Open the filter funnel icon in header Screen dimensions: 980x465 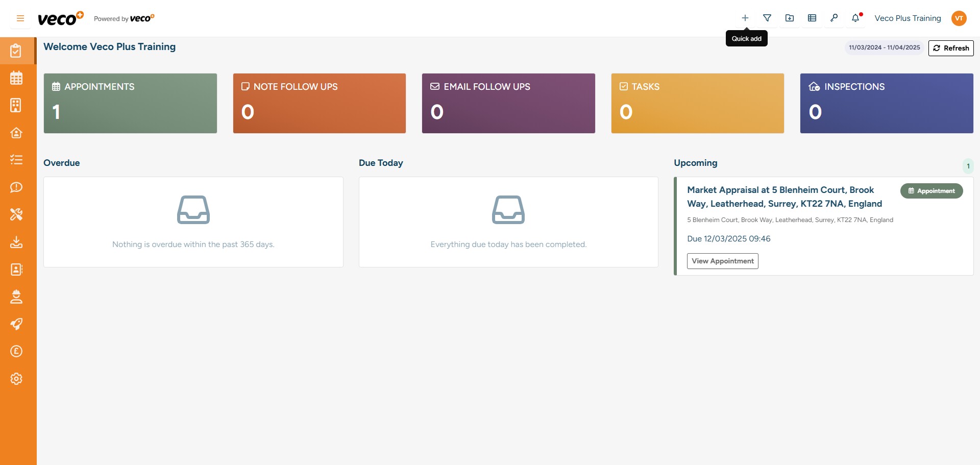[767, 18]
